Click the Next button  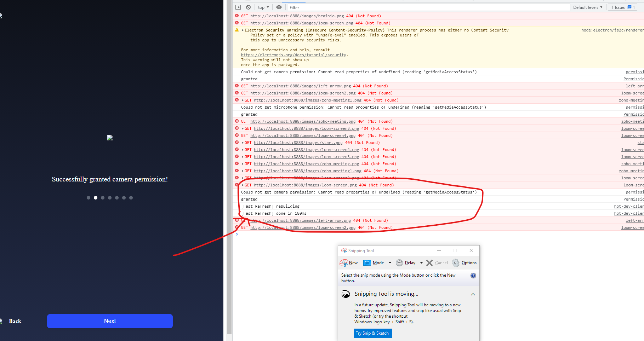[110, 321]
